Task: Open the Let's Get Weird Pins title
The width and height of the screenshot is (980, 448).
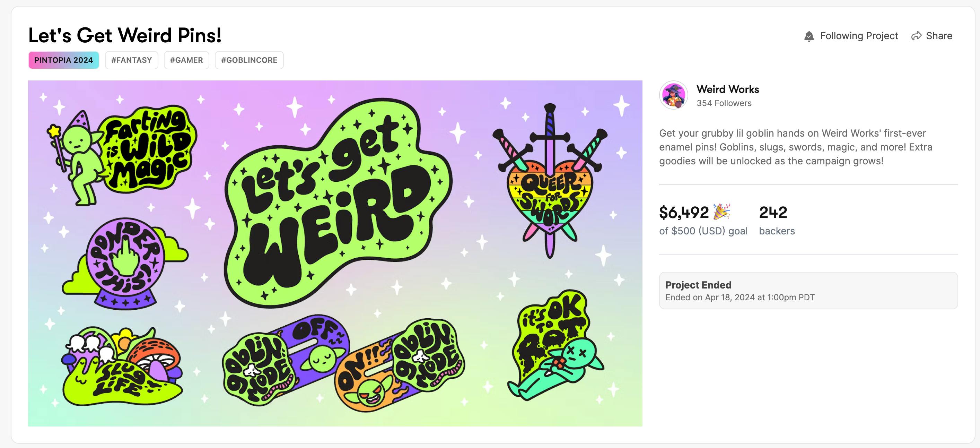Action: click(125, 35)
